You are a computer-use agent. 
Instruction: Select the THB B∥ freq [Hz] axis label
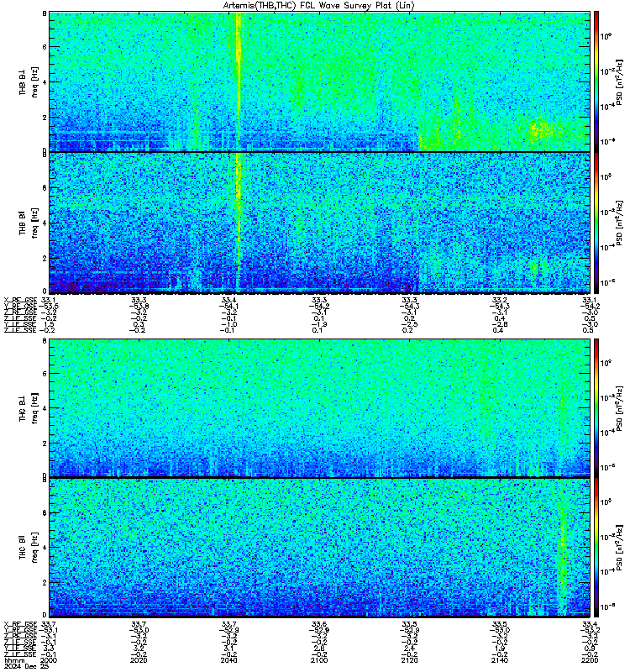pos(29,223)
